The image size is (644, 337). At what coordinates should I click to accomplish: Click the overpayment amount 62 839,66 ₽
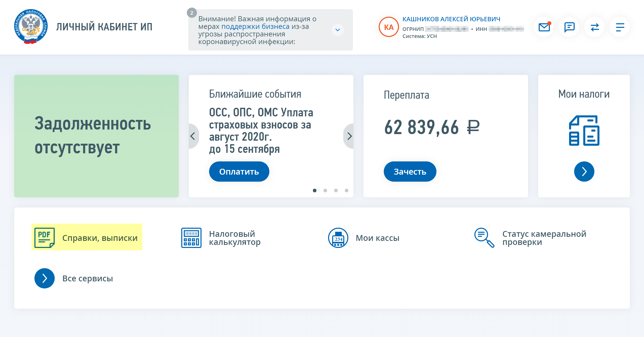pos(432,127)
